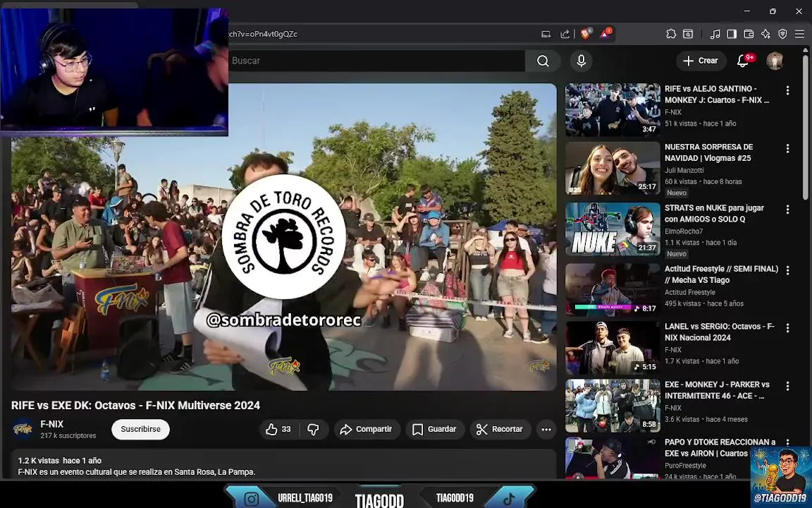Open the tab search icon in toolbar
812x508 pixels.
point(688,34)
